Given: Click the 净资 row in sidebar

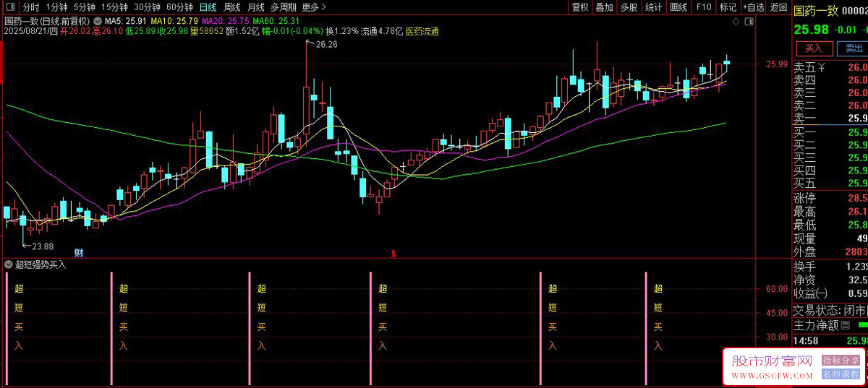Looking at the screenshot, I should pyautogui.click(x=830, y=280).
